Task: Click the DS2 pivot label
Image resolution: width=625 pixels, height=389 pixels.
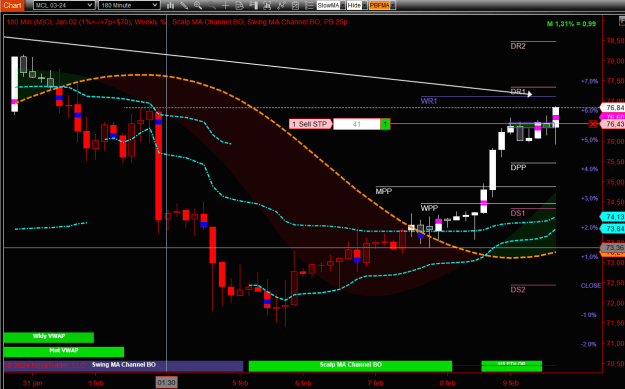Action: pos(518,290)
